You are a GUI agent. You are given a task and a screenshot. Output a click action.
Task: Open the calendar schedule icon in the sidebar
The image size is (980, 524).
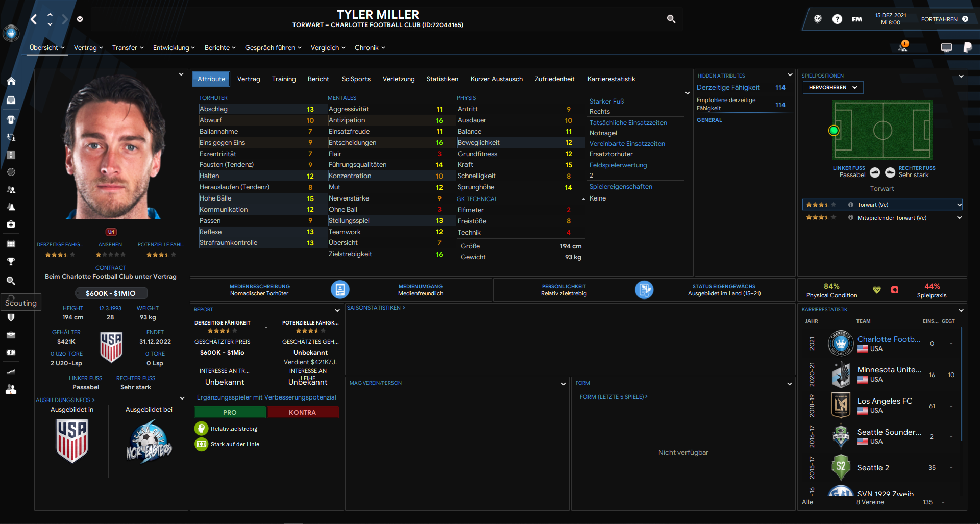pos(11,243)
